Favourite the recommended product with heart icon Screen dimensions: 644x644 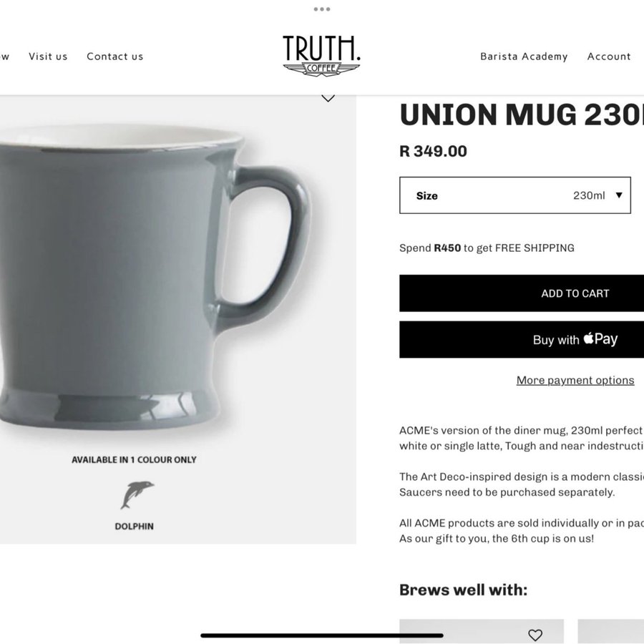click(535, 635)
